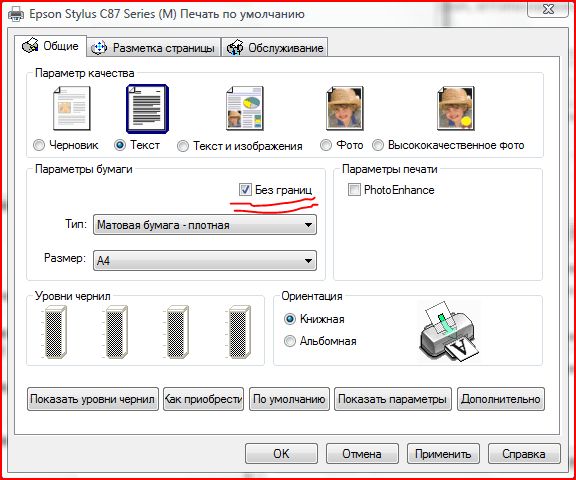The image size is (576, 480).
Task: Select the Фото radio button
Action: coord(325,145)
